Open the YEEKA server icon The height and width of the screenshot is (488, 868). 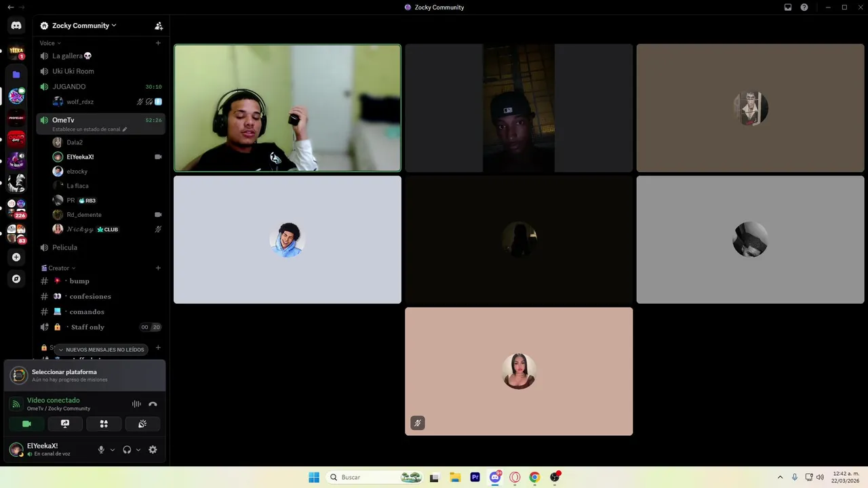pyautogui.click(x=16, y=51)
